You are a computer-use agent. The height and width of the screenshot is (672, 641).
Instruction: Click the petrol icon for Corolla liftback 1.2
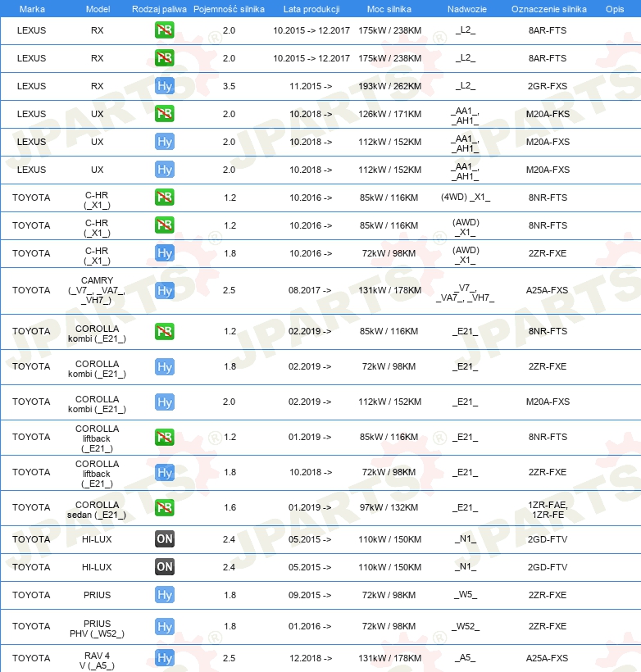(165, 437)
